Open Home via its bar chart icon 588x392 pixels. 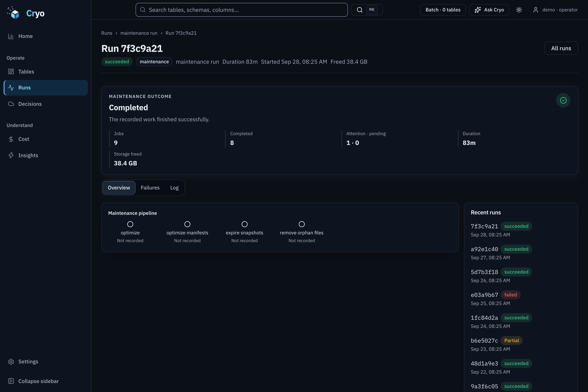tap(11, 36)
